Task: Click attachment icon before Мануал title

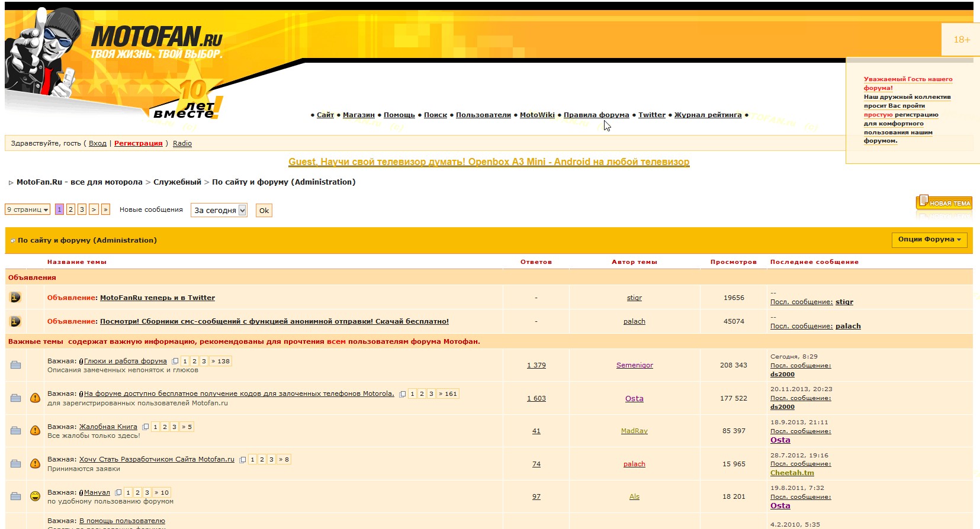Action: pos(81,493)
